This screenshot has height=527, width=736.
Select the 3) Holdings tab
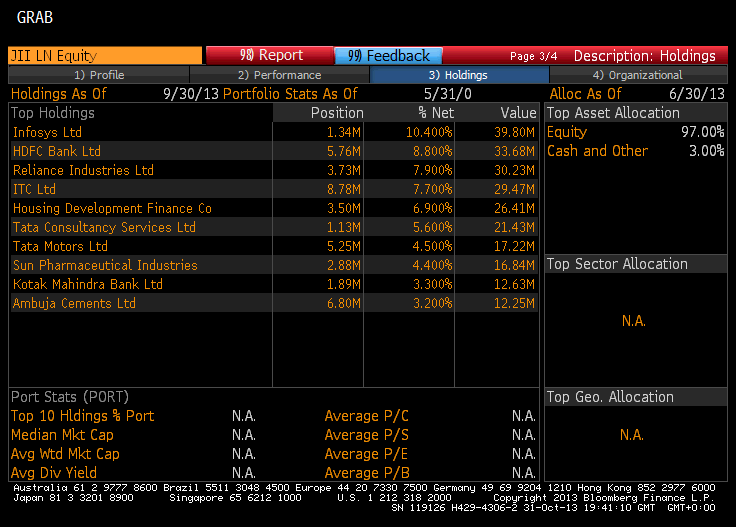459,75
